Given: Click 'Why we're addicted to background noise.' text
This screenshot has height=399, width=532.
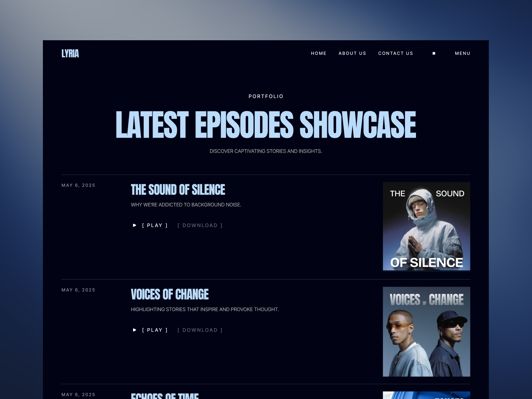Looking at the screenshot, I should (186, 205).
